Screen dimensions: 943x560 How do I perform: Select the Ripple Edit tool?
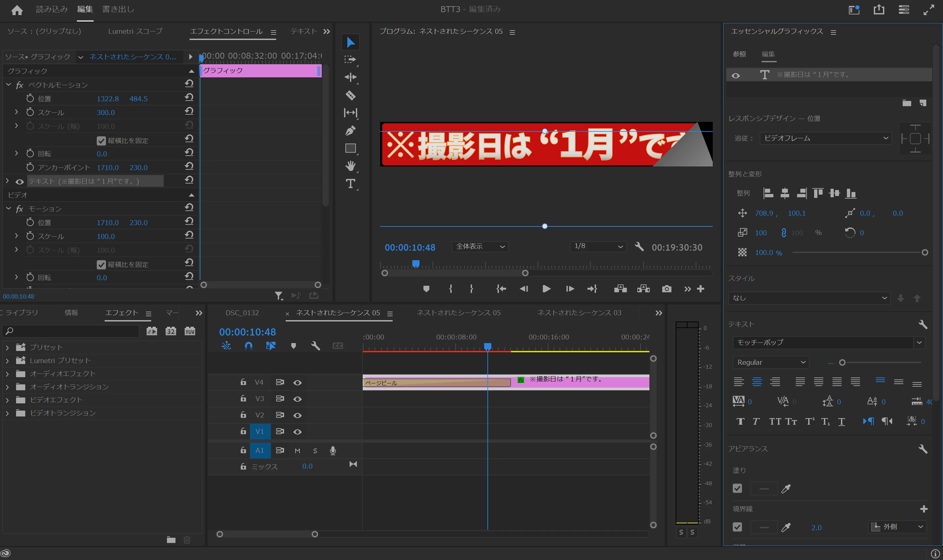coord(350,77)
